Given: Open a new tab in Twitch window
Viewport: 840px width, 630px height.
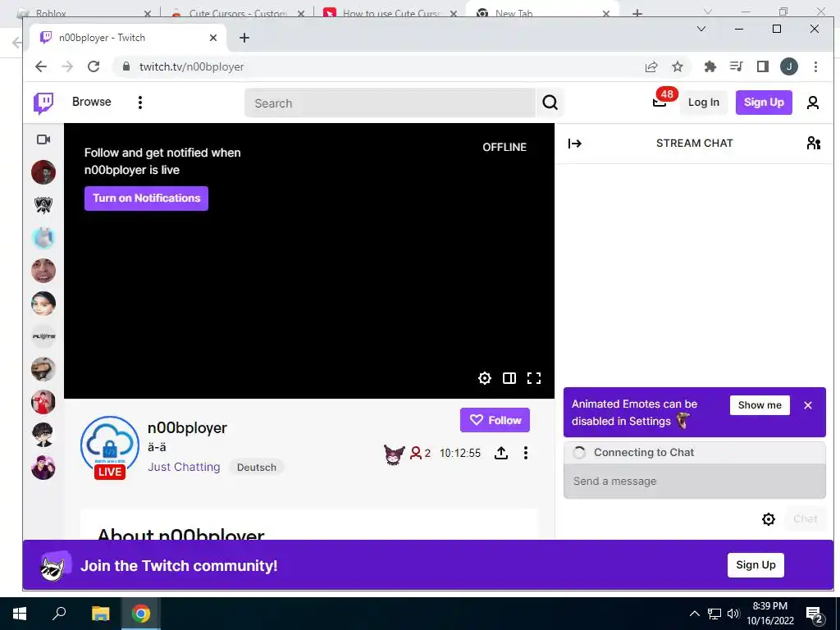Looking at the screenshot, I should 244,38.
